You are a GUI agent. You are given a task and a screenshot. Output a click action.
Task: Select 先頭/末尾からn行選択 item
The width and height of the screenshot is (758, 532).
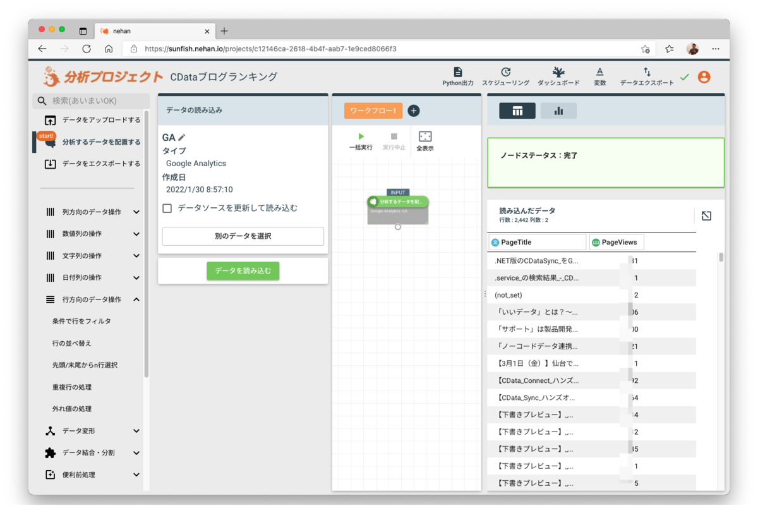coord(85,365)
